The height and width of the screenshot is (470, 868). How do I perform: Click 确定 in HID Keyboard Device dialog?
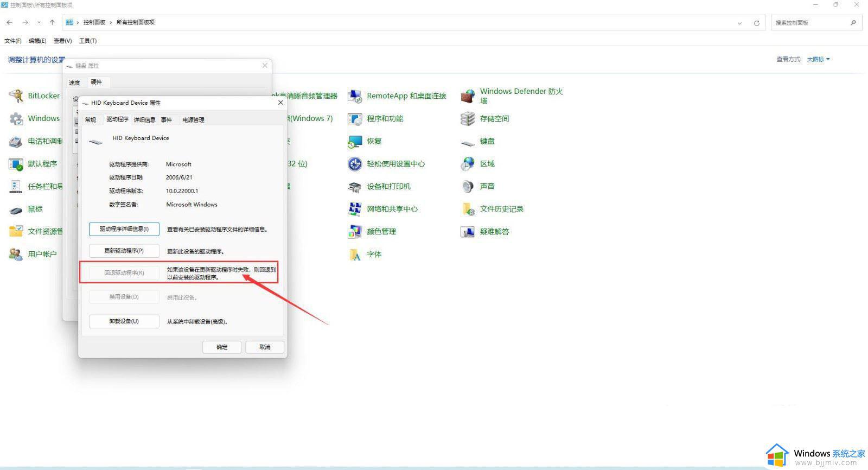pyautogui.click(x=222, y=347)
